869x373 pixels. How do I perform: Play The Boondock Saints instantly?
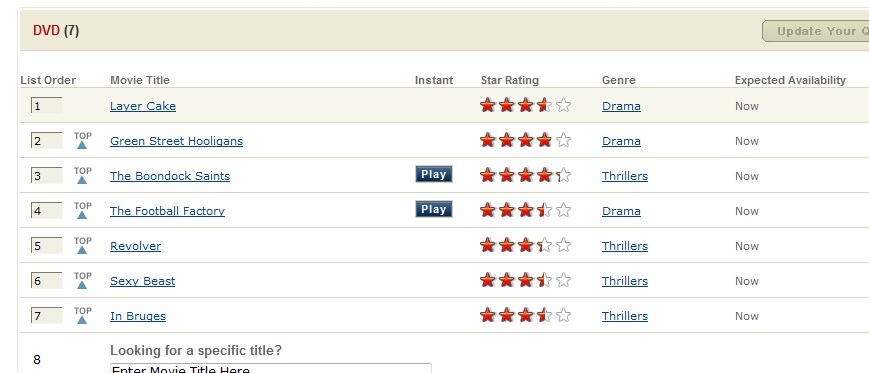click(x=434, y=174)
